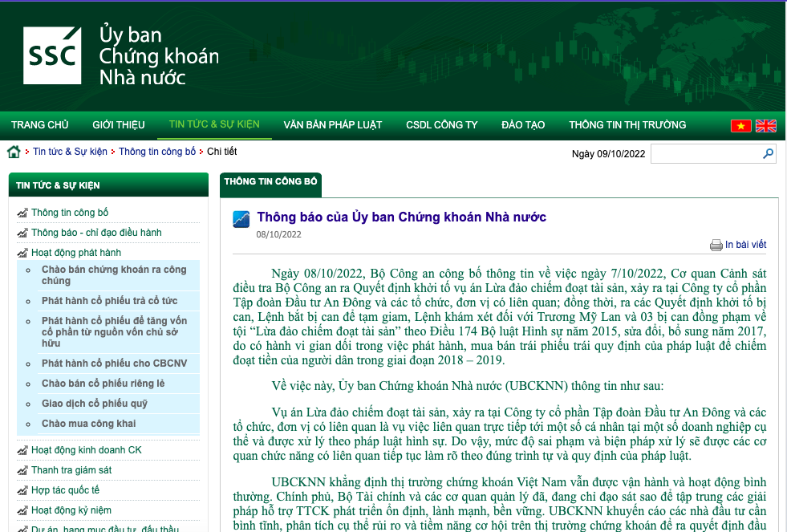
Task: Select the THÔNG TIN CÔNG BỐ tab
Action: (x=270, y=182)
